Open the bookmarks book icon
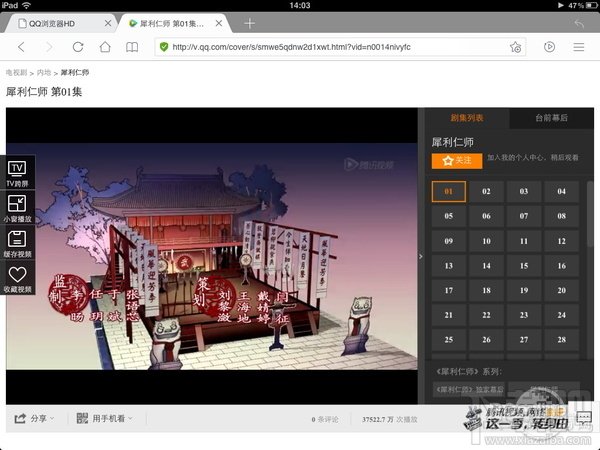The width and height of the screenshot is (600, 450). coord(132,47)
